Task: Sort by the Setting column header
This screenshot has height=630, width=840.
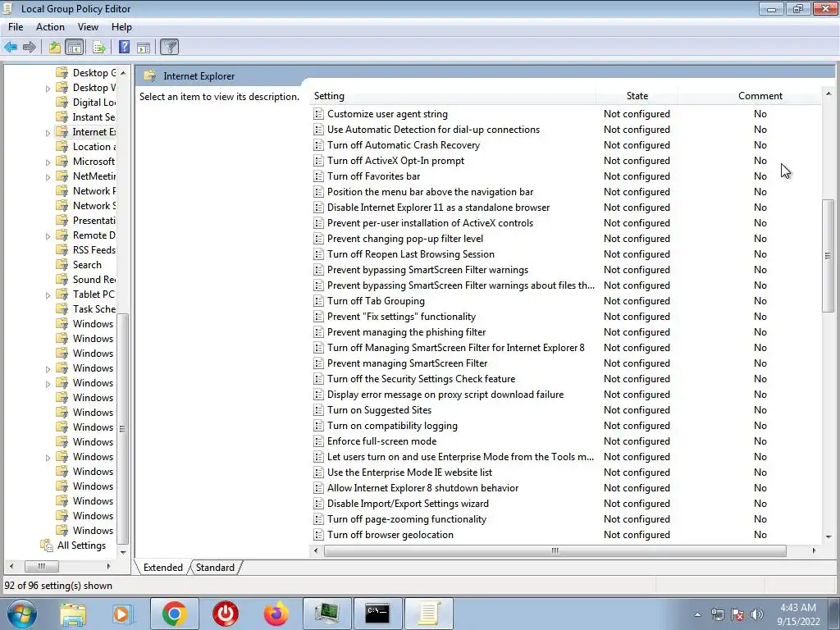Action: (x=453, y=96)
